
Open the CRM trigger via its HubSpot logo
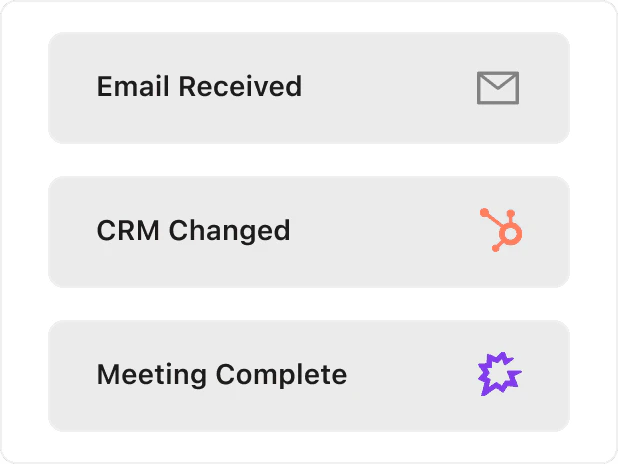(501, 231)
